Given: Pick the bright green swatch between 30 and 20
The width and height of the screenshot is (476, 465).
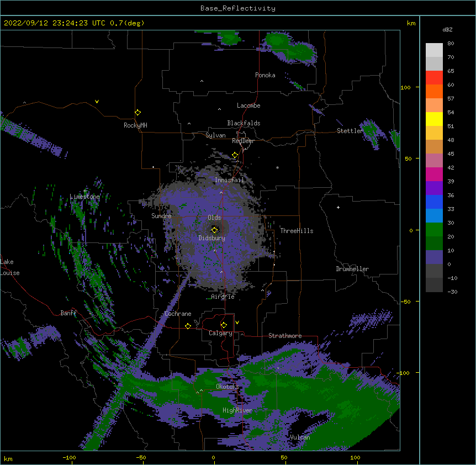Looking at the screenshot, I should 434,230.
